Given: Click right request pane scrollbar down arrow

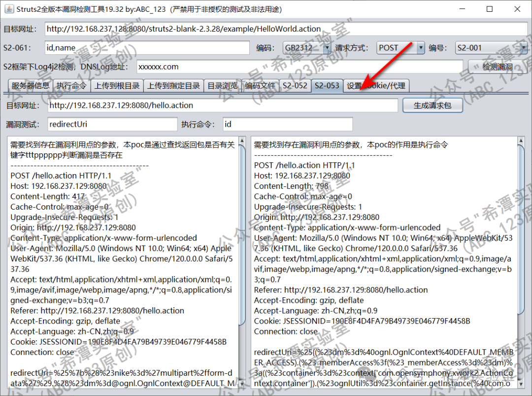Looking at the screenshot, I should pyautogui.click(x=521, y=384).
